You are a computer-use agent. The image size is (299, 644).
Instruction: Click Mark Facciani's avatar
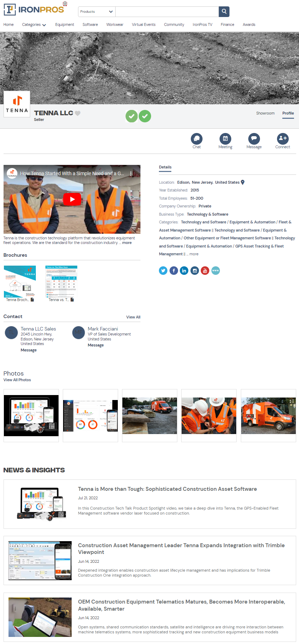tap(79, 333)
